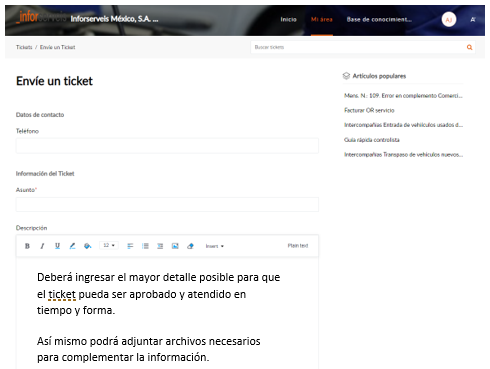
Task: Switch editor to Plain text mode
Action: [x=298, y=246]
